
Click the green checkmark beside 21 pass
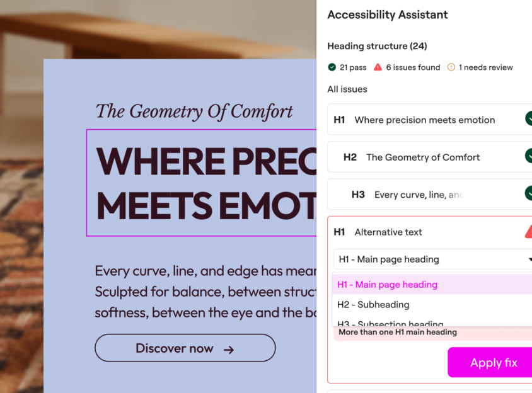coord(332,67)
